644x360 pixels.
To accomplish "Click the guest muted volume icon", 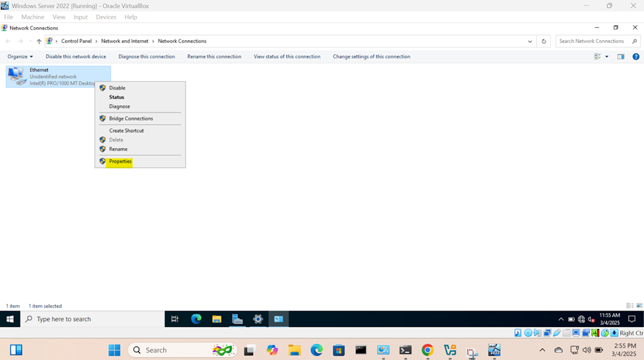I will (x=591, y=319).
